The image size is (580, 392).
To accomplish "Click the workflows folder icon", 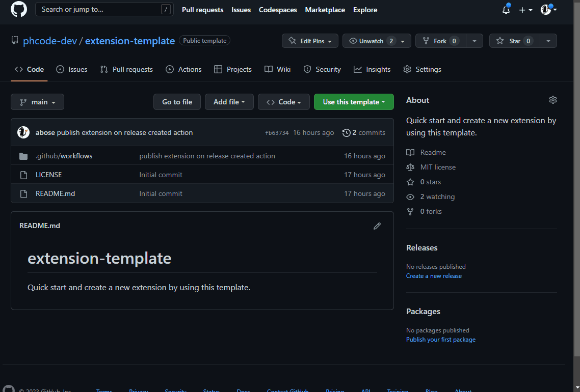I will (x=23, y=156).
